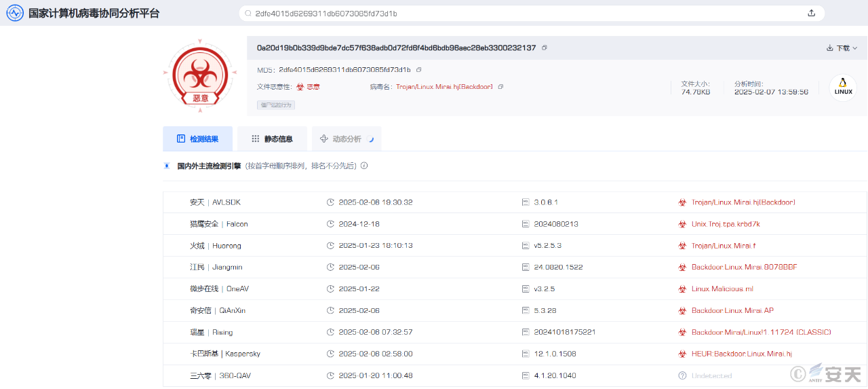Select the 奇安信 | QiAnXin engine row
The height and width of the screenshot is (389, 868).
coord(515,311)
